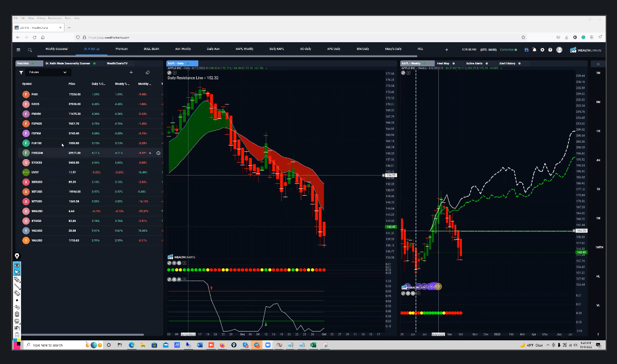Click the down-arrow circle on the dot indicator
Viewport: 617px width, 364px height.
click(174, 263)
